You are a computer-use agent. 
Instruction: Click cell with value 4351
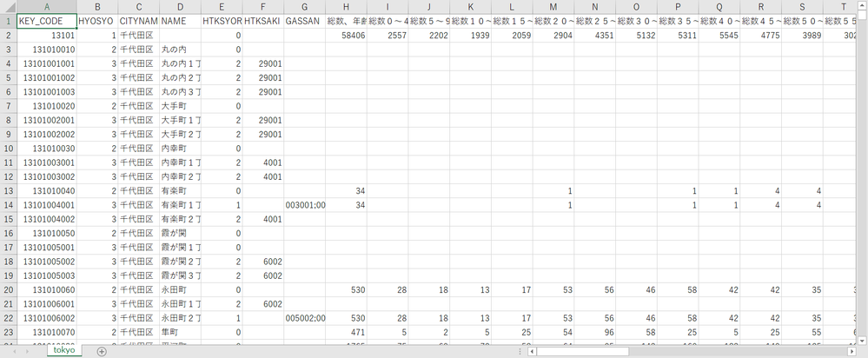[x=595, y=35]
